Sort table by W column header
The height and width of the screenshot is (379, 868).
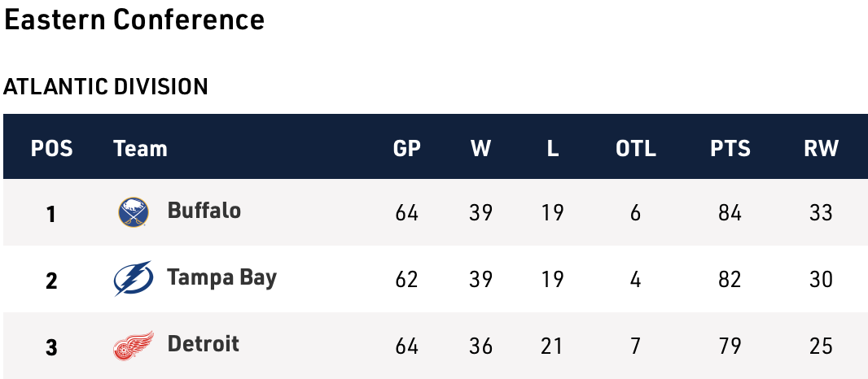[x=480, y=149]
